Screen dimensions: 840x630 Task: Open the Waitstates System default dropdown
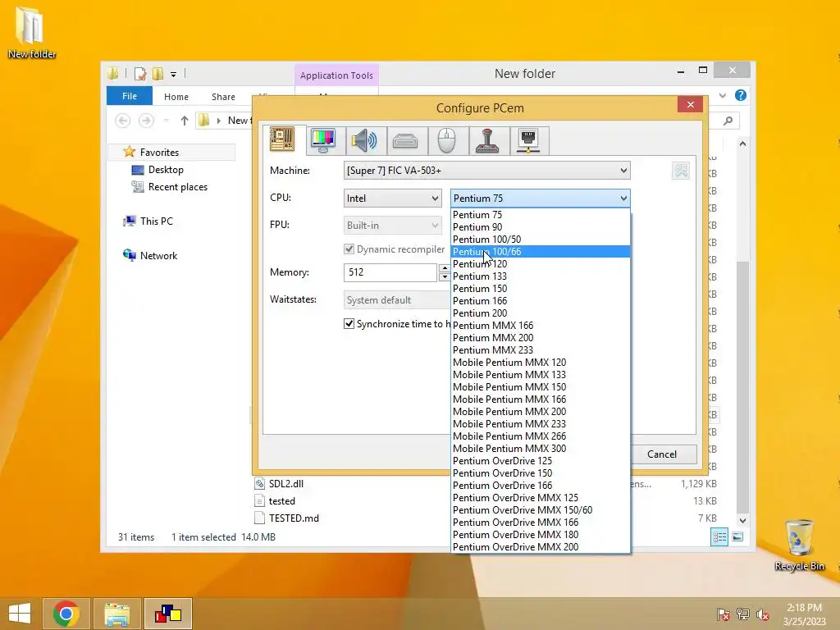397,300
